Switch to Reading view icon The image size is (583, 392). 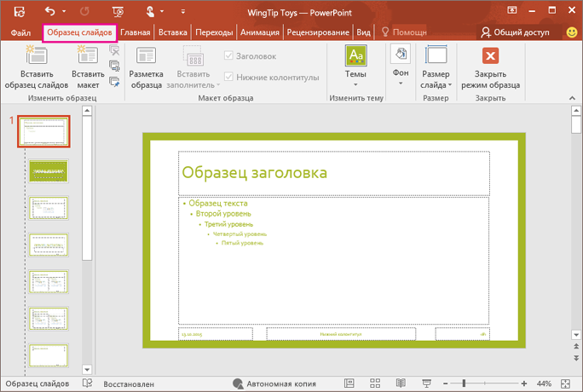click(x=401, y=383)
